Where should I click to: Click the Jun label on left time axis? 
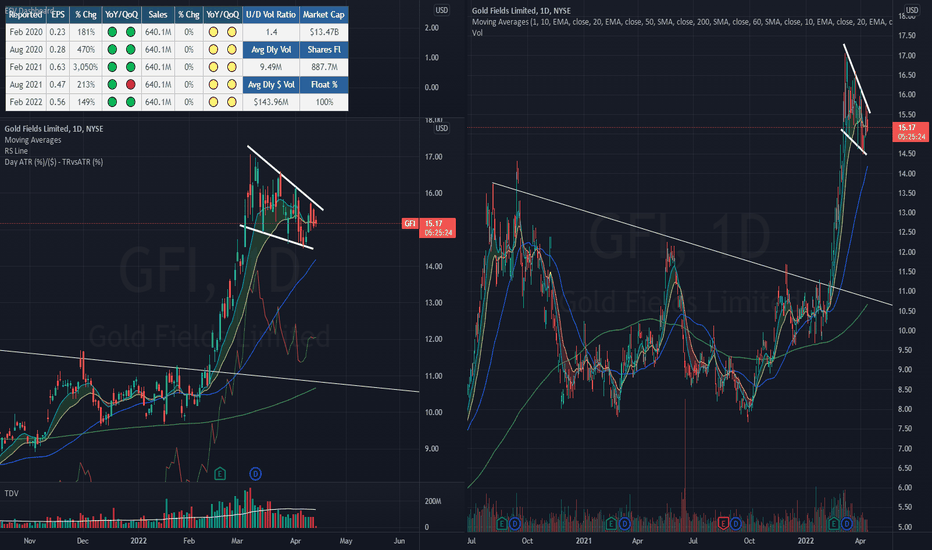coord(399,541)
